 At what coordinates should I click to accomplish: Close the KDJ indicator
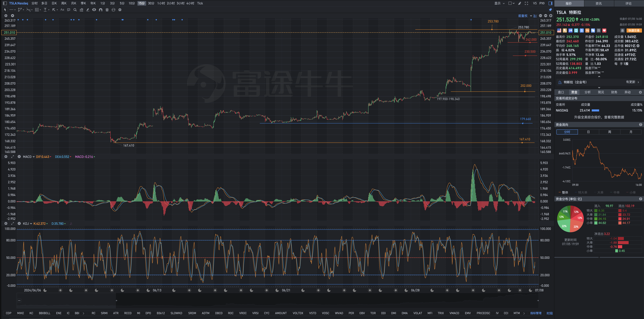pyautogui.click(x=19, y=224)
